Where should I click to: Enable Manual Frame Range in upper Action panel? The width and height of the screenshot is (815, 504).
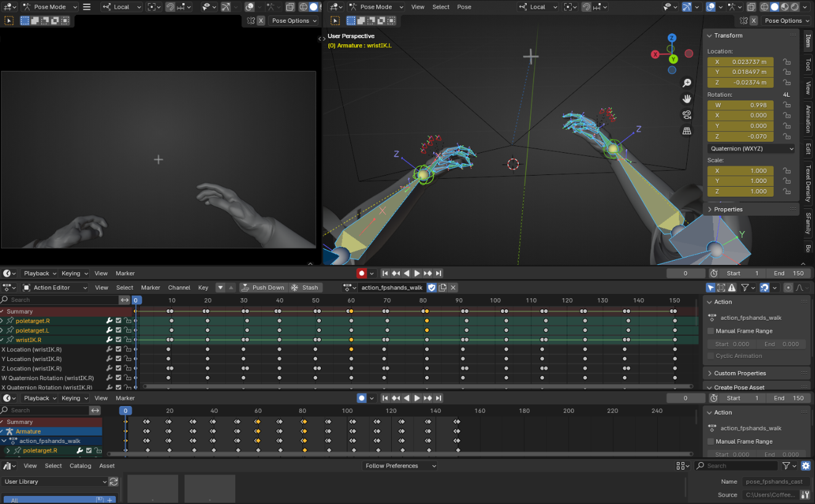click(x=711, y=331)
